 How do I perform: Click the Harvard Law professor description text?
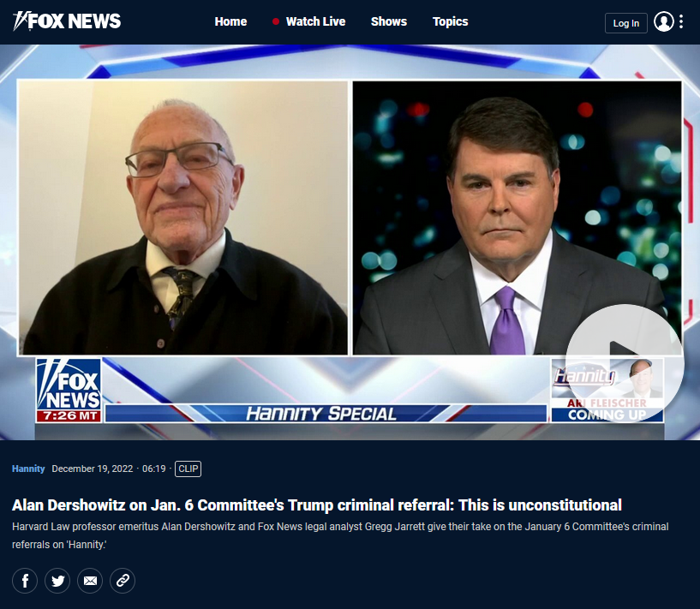pyautogui.click(x=340, y=535)
